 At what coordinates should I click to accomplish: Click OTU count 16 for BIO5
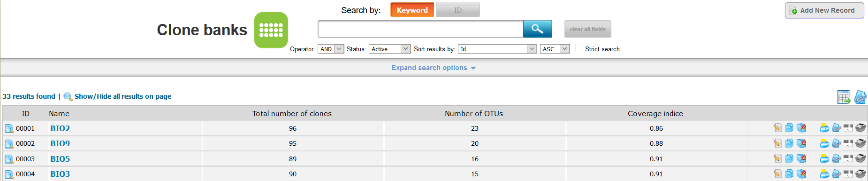click(x=475, y=159)
